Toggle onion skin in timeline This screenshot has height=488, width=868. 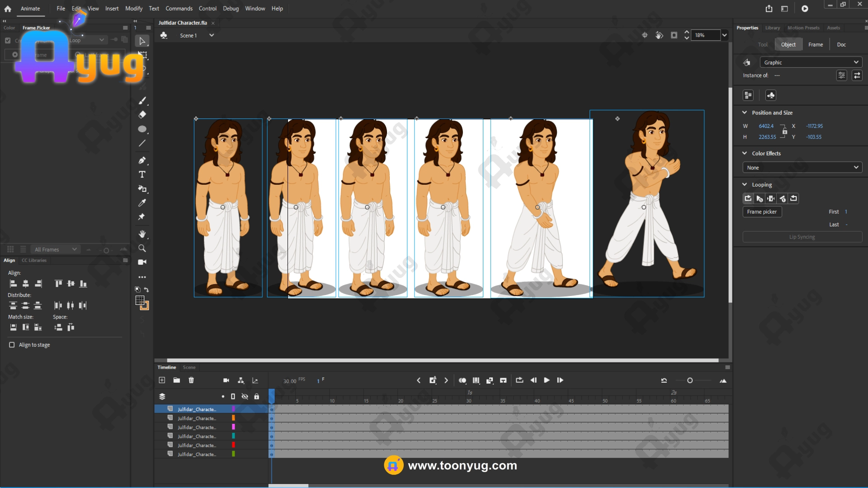click(462, 380)
